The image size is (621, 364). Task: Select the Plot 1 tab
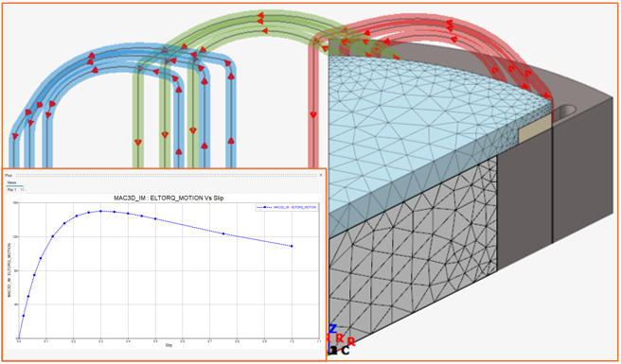point(12,190)
